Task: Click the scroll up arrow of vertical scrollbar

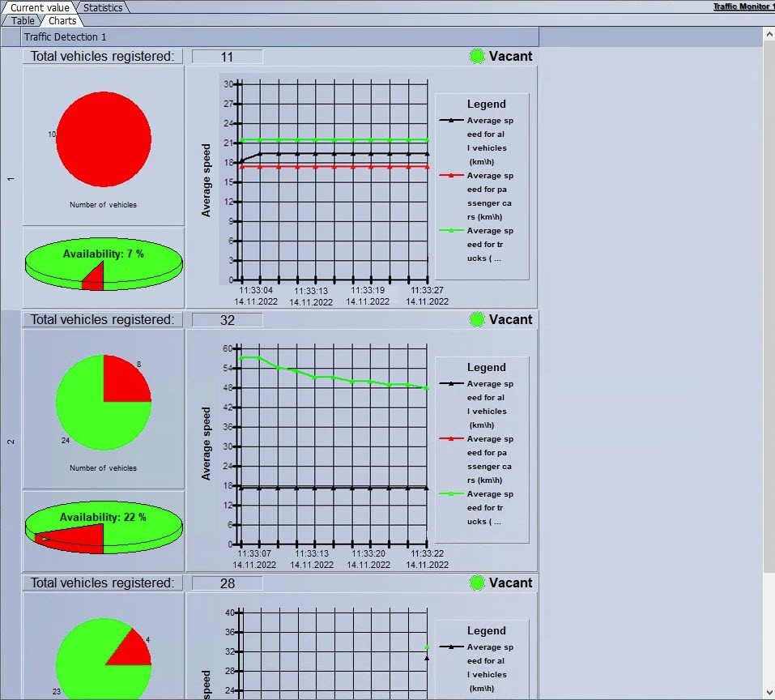Action: pos(769,35)
